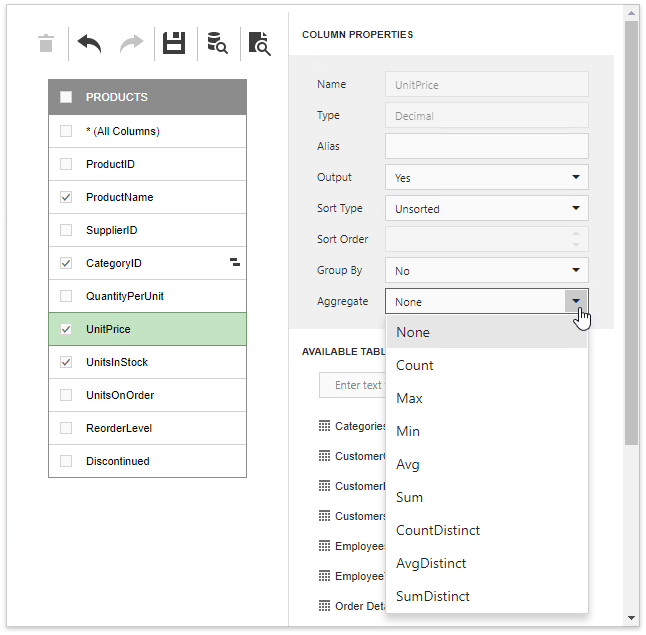Choose Max aggregate option

(x=487, y=398)
